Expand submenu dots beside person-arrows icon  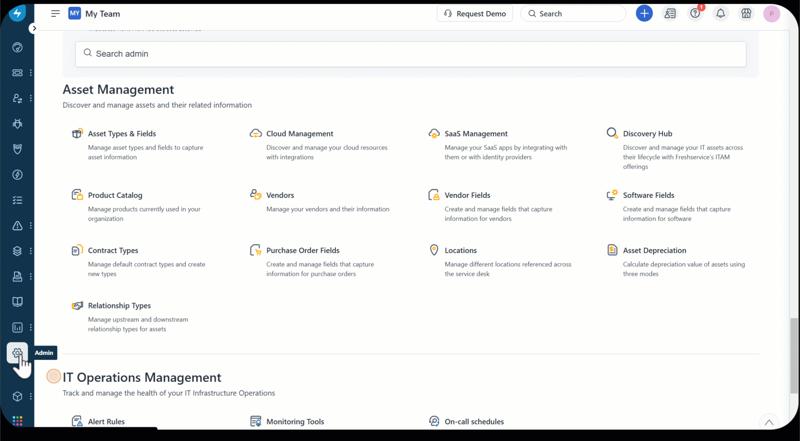[x=31, y=98]
